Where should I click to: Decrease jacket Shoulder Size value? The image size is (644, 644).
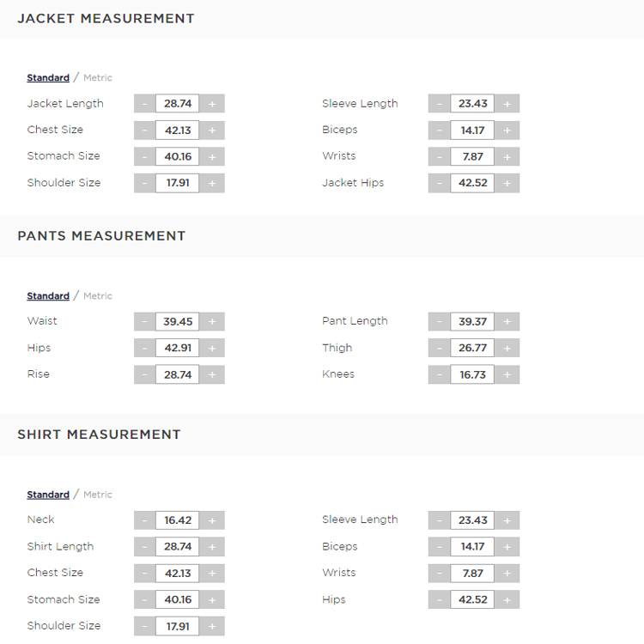(144, 183)
